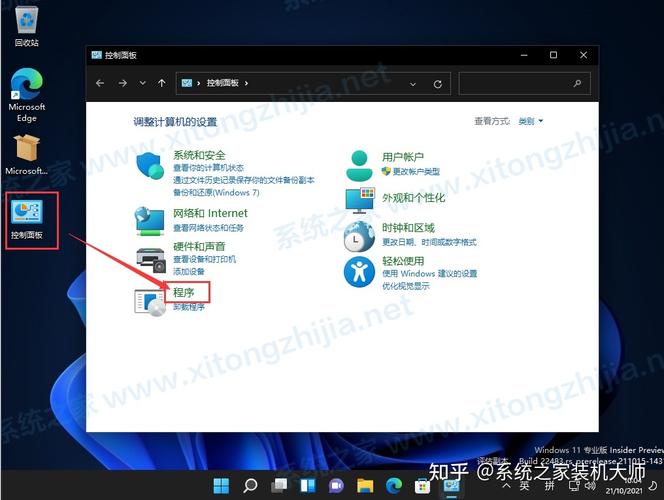This screenshot has height=500, width=664.
Task: Open the 系统和安全 category
Action: 199,155
